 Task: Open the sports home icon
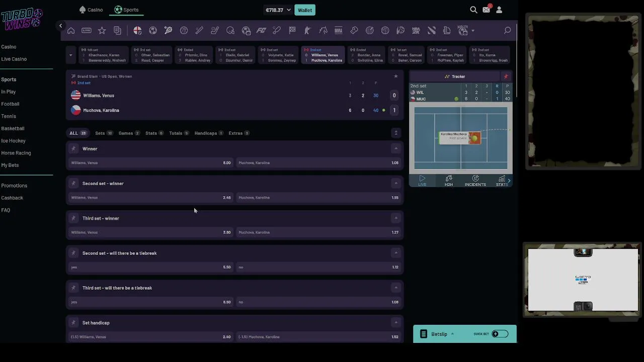[71, 31]
